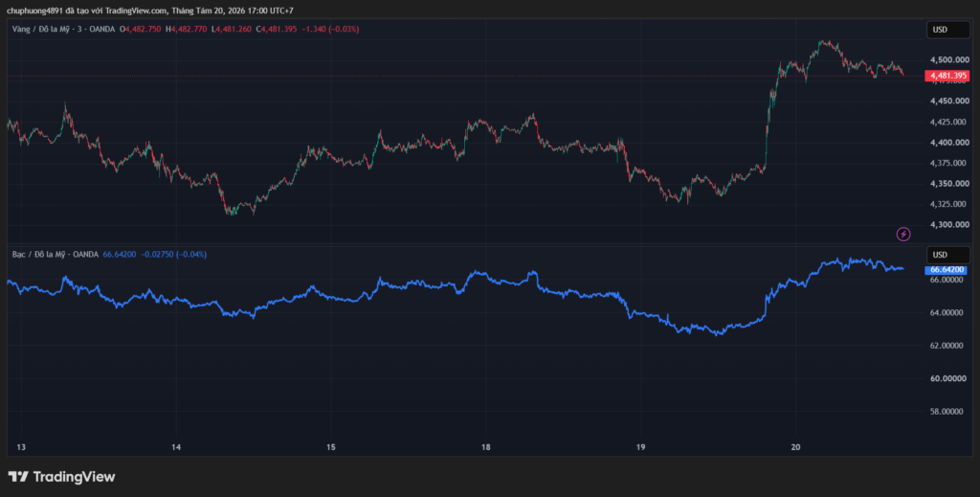Click the 4,375.000 price axis label
The image size is (980, 497).
949,163
